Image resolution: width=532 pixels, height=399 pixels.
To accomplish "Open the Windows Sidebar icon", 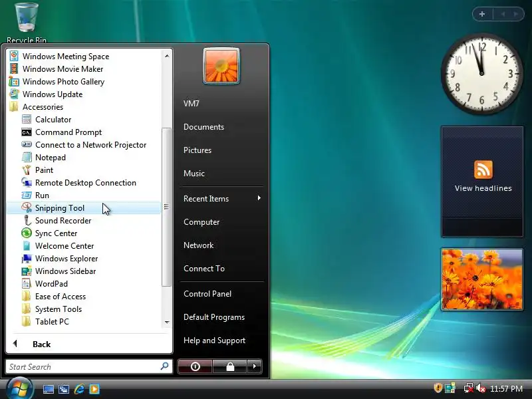I will click(27, 271).
